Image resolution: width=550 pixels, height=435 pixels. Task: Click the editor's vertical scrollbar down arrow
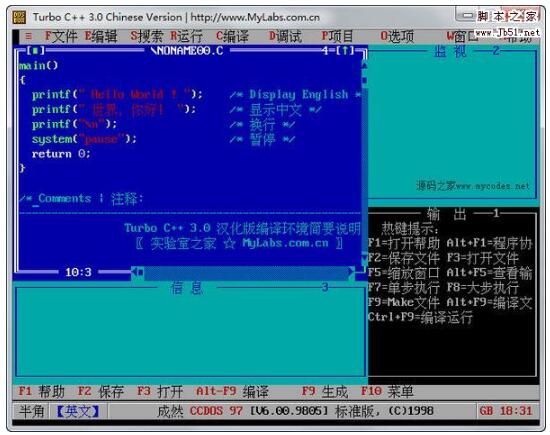(x=364, y=260)
